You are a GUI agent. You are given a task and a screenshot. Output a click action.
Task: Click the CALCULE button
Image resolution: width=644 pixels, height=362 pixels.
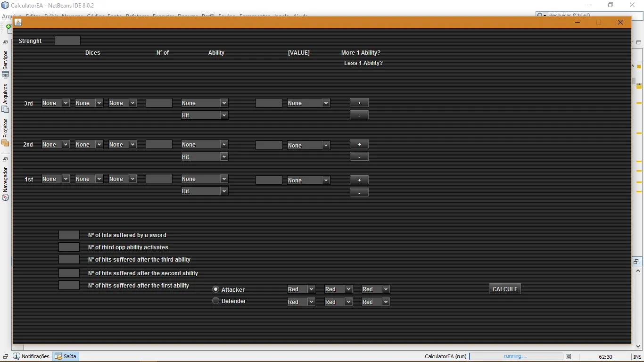tap(505, 289)
